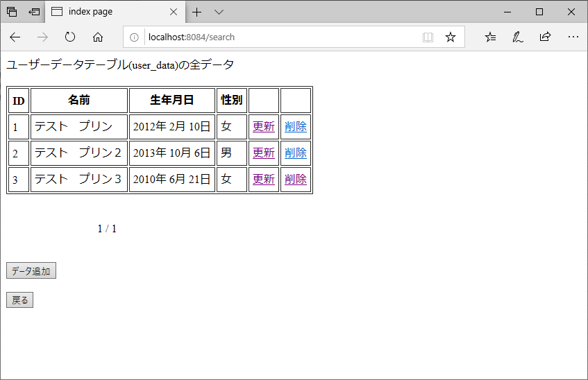Screen dimensions: 588x380
Task: Go to the browser home page
Action: click(98, 37)
